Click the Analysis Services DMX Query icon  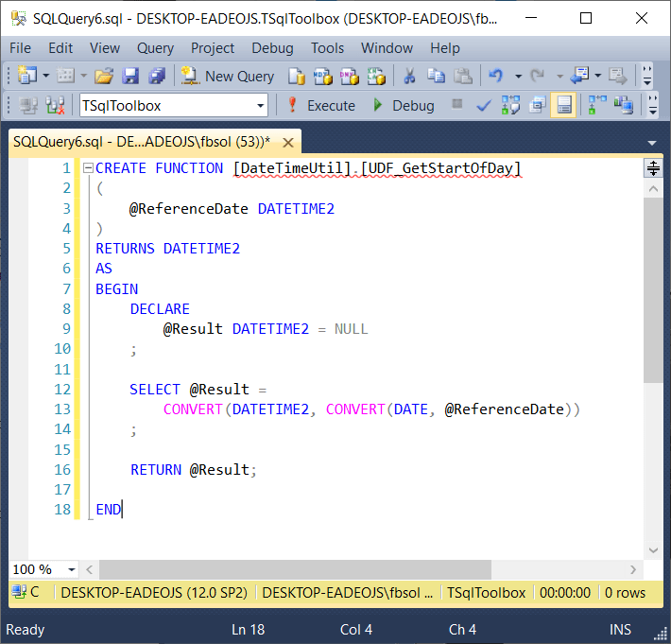350,77
